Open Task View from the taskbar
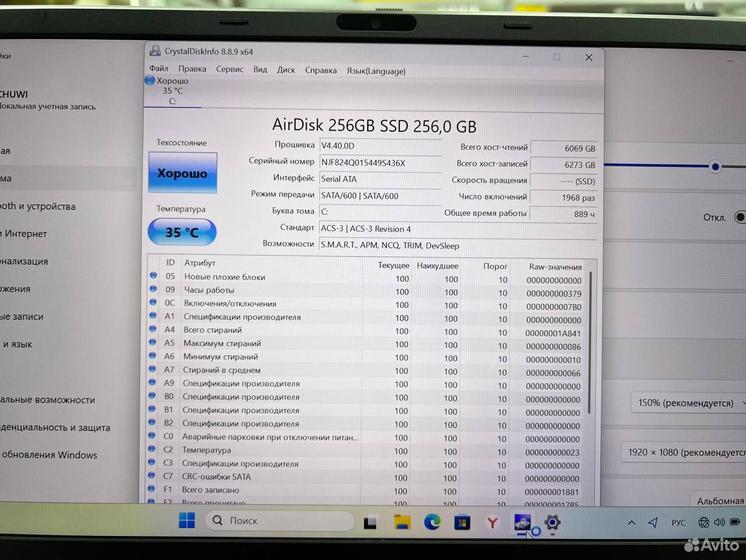Viewport: 746px width, 560px height. click(370, 522)
